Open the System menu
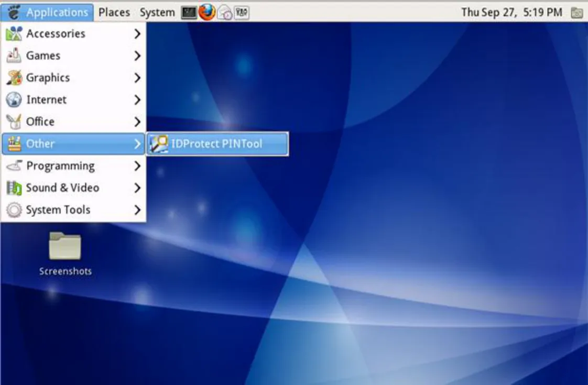588x385 pixels. pos(157,13)
